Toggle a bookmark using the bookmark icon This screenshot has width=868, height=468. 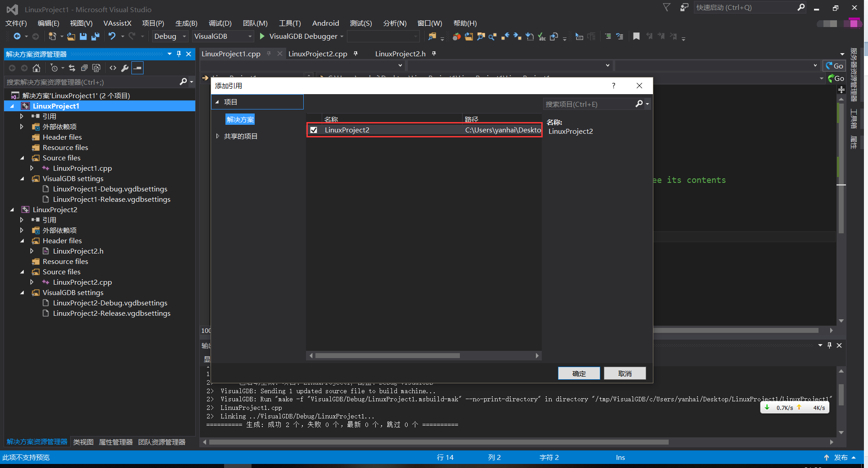pyautogui.click(x=636, y=36)
